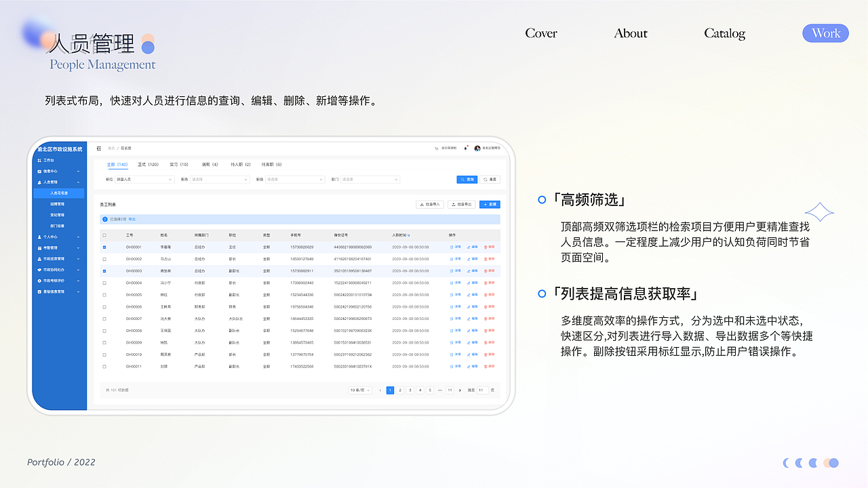
Task: Expand the 考勤管理 sidebar menu
Action: (78, 248)
